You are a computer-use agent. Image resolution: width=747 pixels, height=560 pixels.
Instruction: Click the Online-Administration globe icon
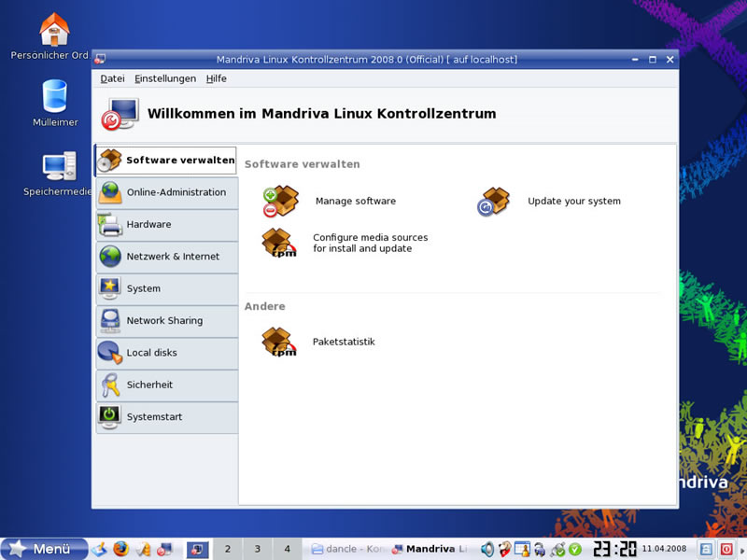(x=110, y=192)
